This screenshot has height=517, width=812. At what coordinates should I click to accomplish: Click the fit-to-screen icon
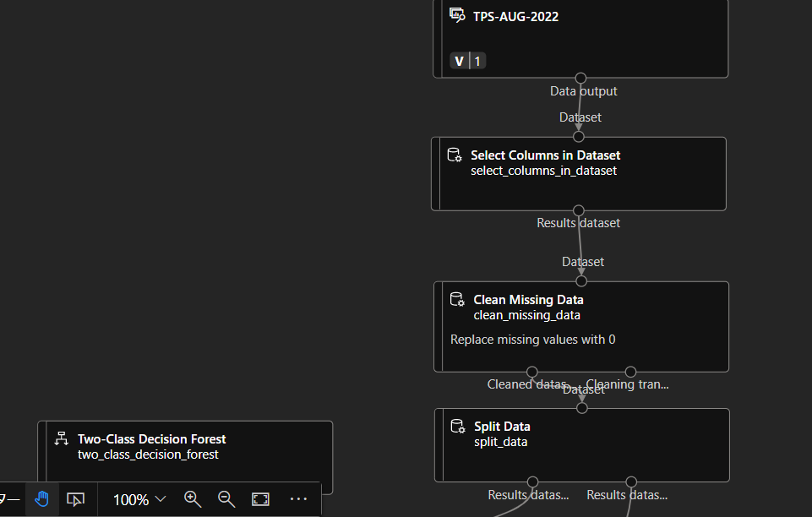click(259, 499)
